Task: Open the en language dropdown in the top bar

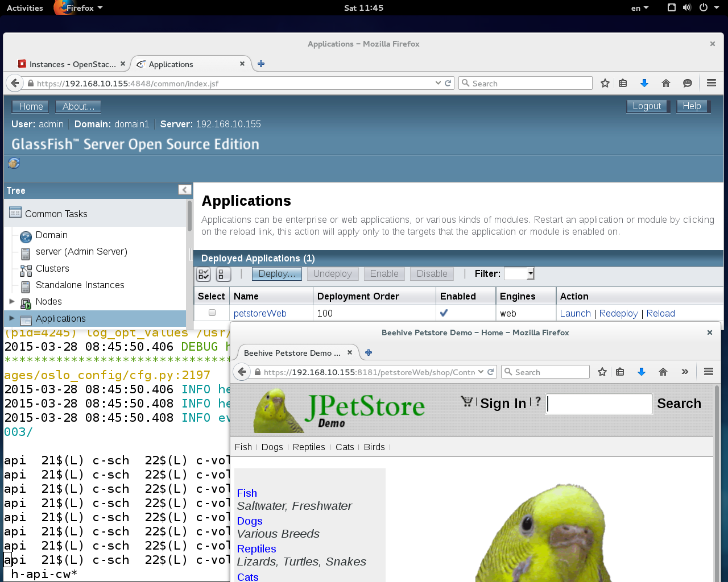Action: pos(640,8)
